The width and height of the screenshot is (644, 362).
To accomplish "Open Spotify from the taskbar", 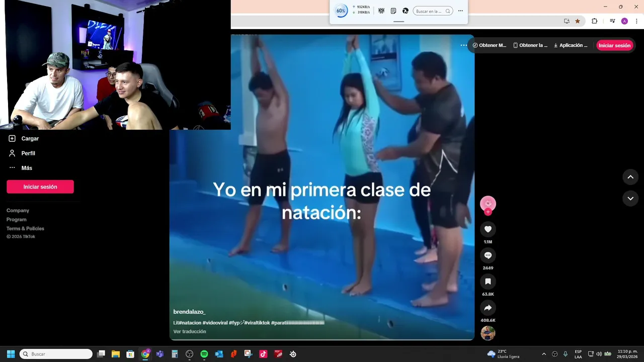I will [204, 354].
